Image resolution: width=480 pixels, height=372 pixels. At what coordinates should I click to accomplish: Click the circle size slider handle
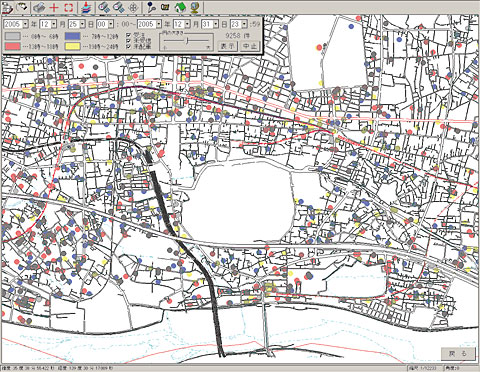[x=188, y=41]
